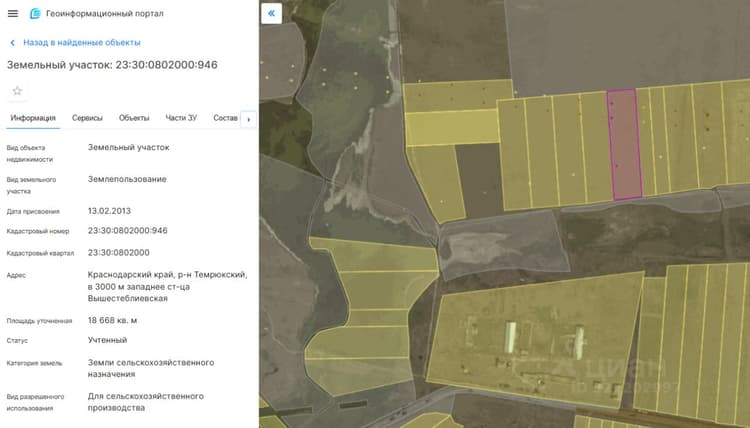This screenshot has height=428, width=750.
Task: Select cadastral number value 23:30:0802000:946
Action: (128, 230)
